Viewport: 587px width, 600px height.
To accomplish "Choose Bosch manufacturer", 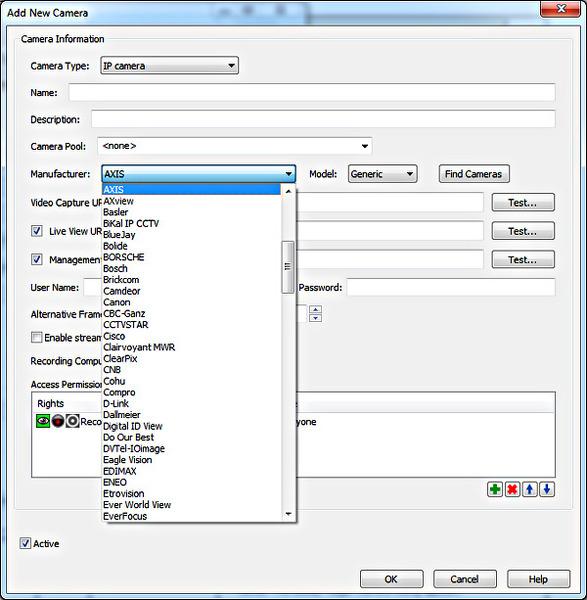I will [191, 268].
